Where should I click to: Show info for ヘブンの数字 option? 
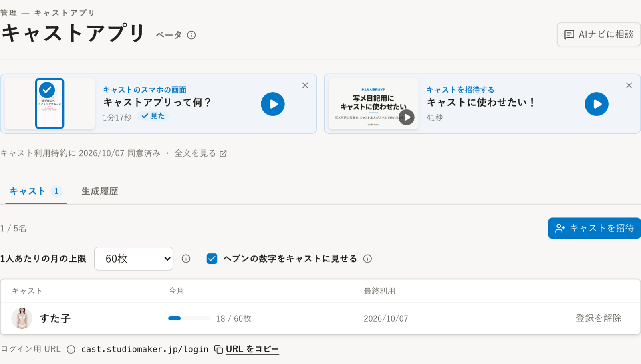(x=367, y=259)
